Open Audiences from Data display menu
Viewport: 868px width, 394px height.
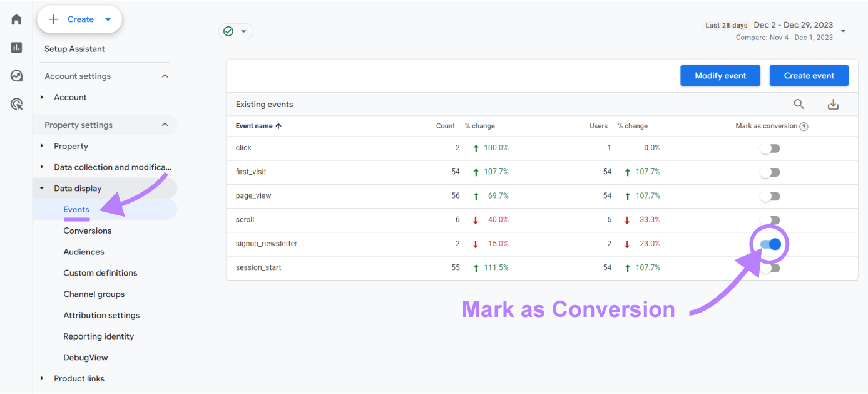[83, 251]
